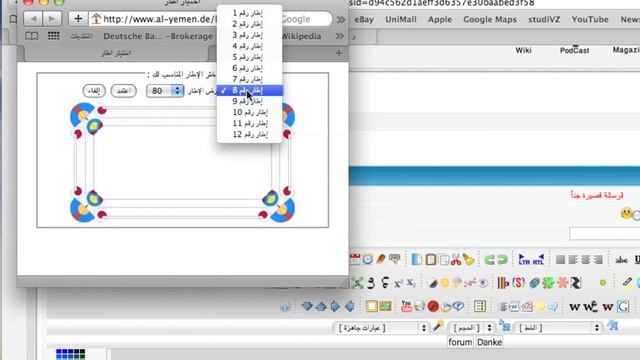Image resolution: width=640 pixels, height=360 pixels.
Task: Open Google Maps bookmark in background window
Action: pyautogui.click(x=490, y=20)
